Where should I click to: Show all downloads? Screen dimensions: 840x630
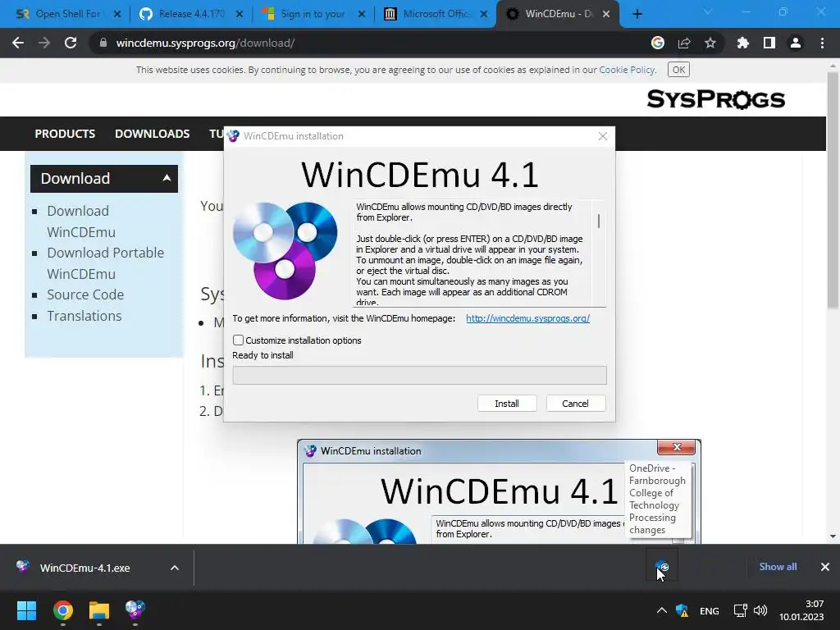(778, 567)
